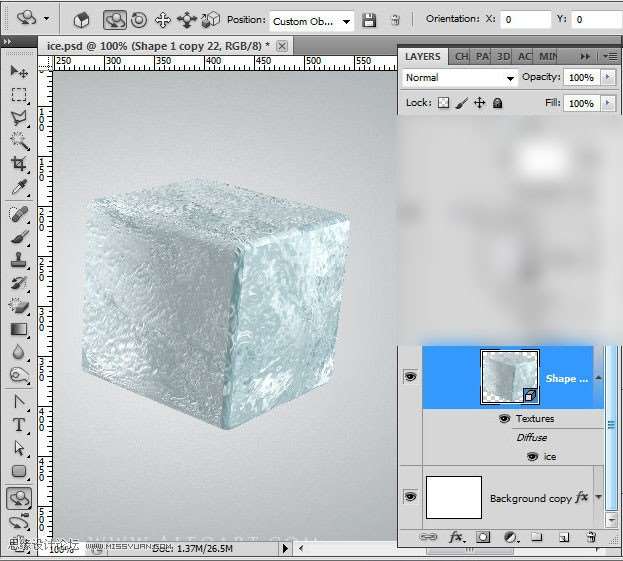Viewport: 623px width, 561px height.
Task: Switch to the Layers tab
Action: tap(422, 56)
